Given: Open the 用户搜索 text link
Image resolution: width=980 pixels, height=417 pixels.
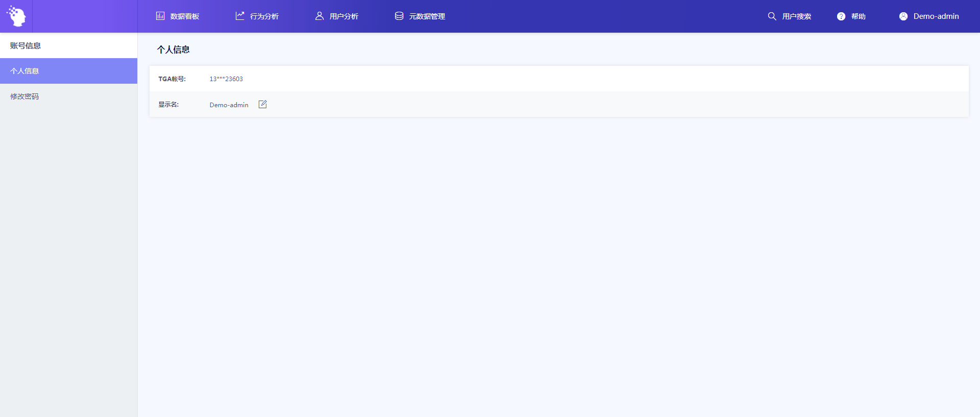Looking at the screenshot, I should (797, 16).
